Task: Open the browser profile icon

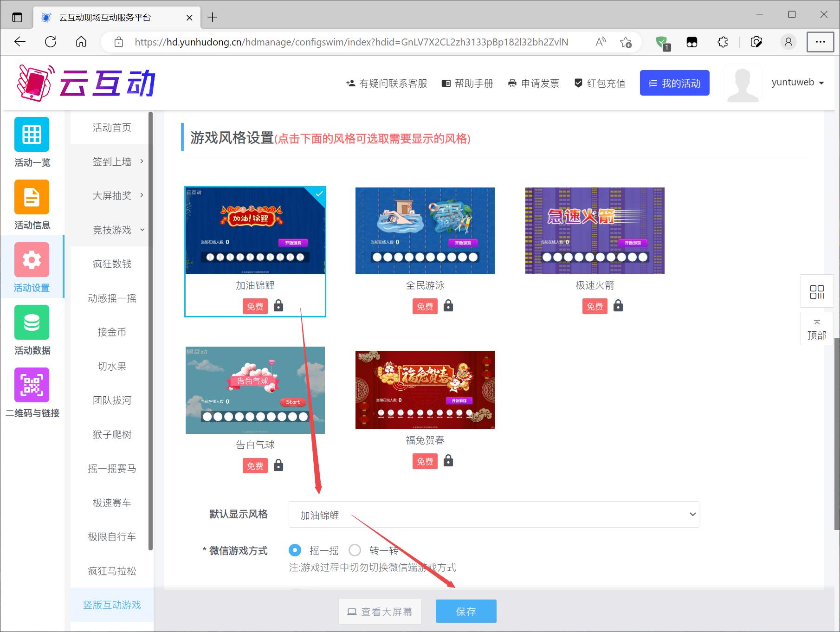Action: point(788,42)
